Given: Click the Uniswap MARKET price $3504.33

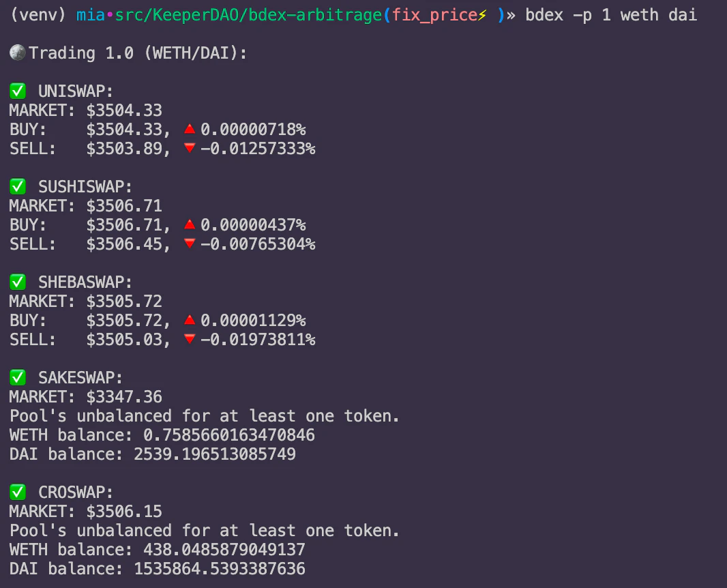Looking at the screenshot, I should (x=124, y=111).
